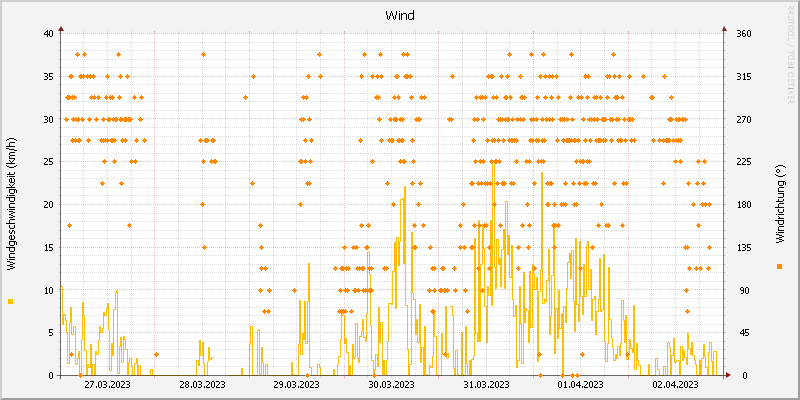The width and height of the screenshot is (800, 400).
Task: Click the 01.04.2023 date label
Action: point(581,384)
